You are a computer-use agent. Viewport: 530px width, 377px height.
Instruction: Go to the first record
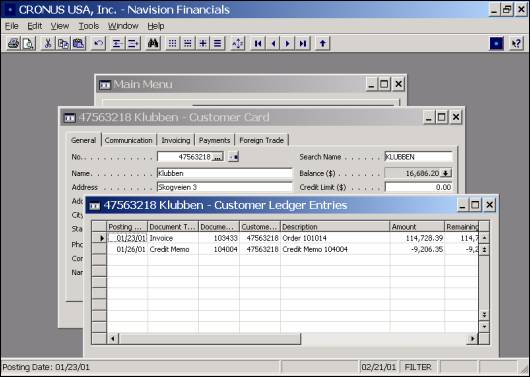[258, 43]
